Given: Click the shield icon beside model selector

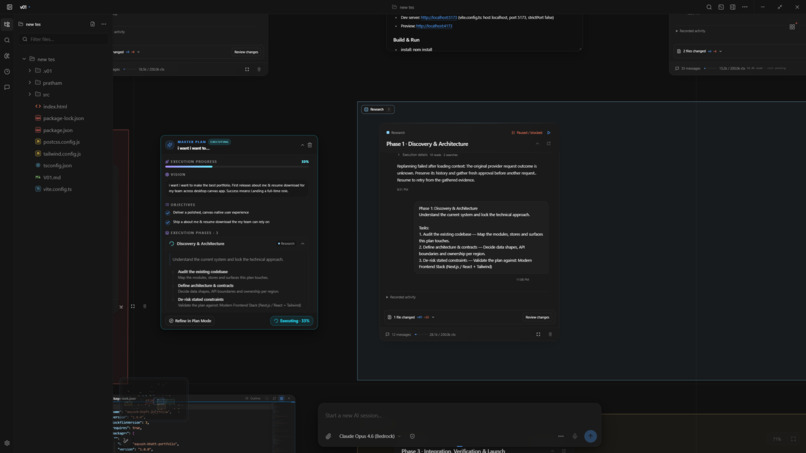Looking at the screenshot, I should coord(412,436).
